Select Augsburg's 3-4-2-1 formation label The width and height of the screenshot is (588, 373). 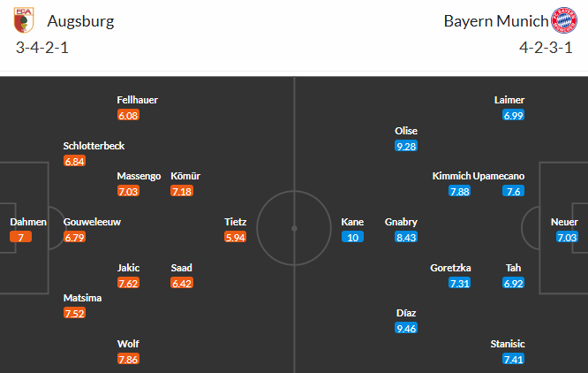point(42,47)
